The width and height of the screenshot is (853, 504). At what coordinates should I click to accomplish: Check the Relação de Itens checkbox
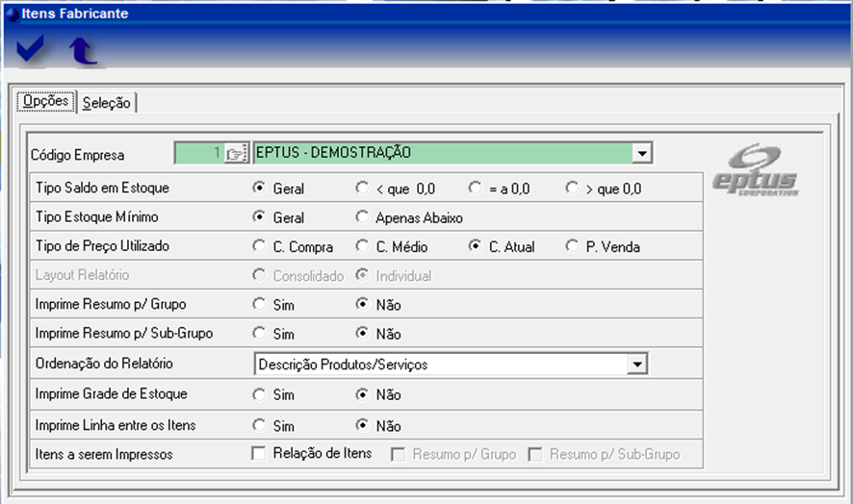[258, 453]
